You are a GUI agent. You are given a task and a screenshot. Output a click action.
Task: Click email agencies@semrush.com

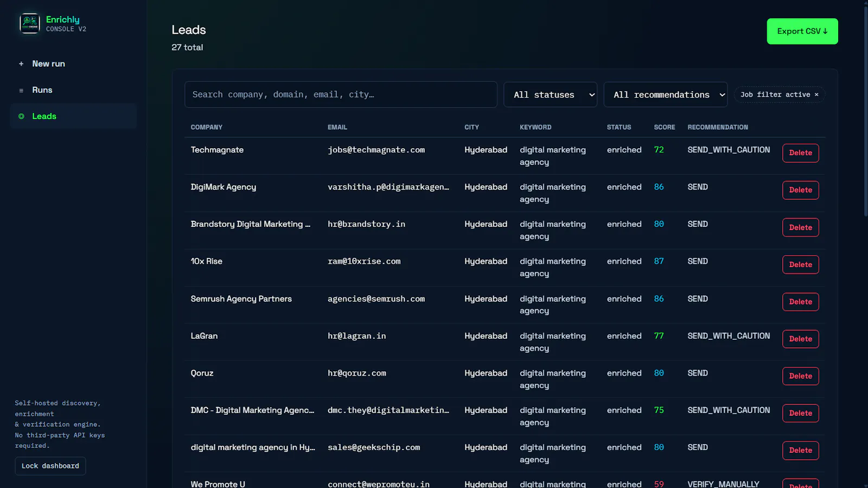376,299
